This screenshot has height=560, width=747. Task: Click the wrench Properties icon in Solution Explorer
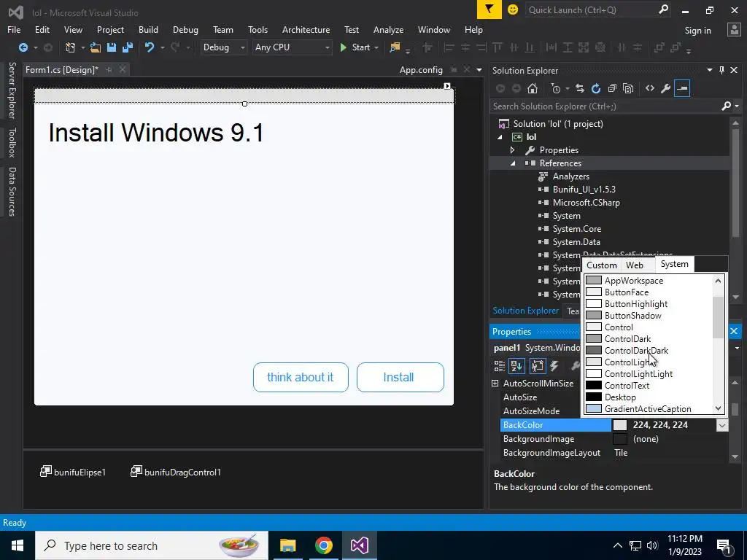click(x=666, y=88)
